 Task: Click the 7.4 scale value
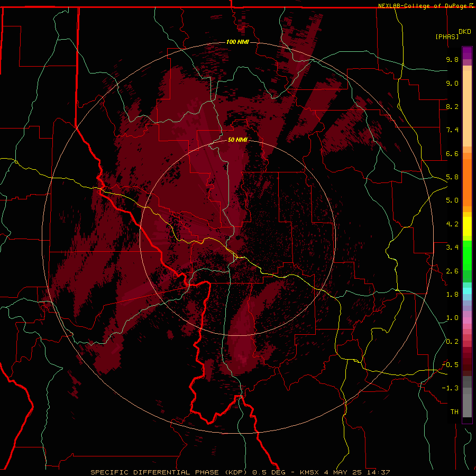click(452, 130)
